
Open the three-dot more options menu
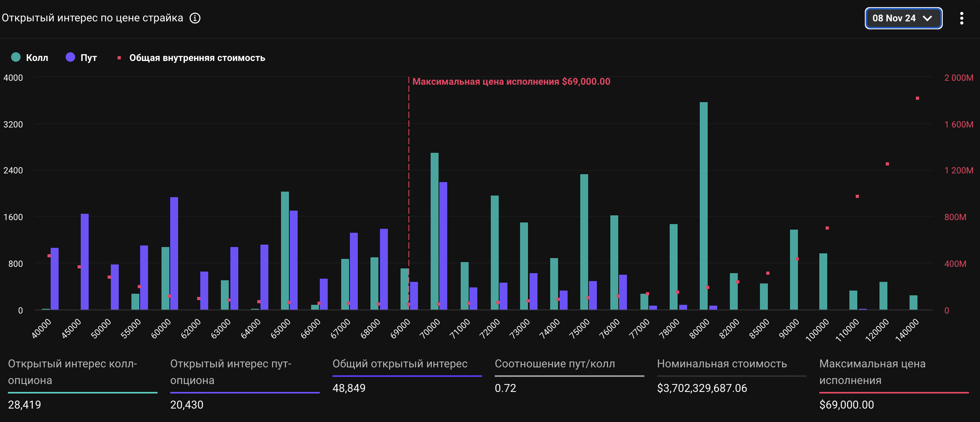(961, 18)
